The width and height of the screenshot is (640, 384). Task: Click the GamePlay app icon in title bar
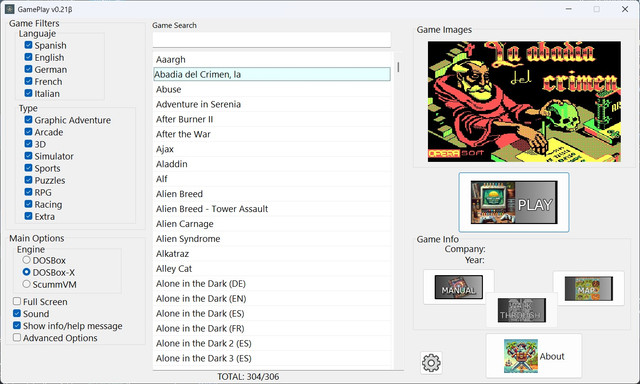(10, 9)
